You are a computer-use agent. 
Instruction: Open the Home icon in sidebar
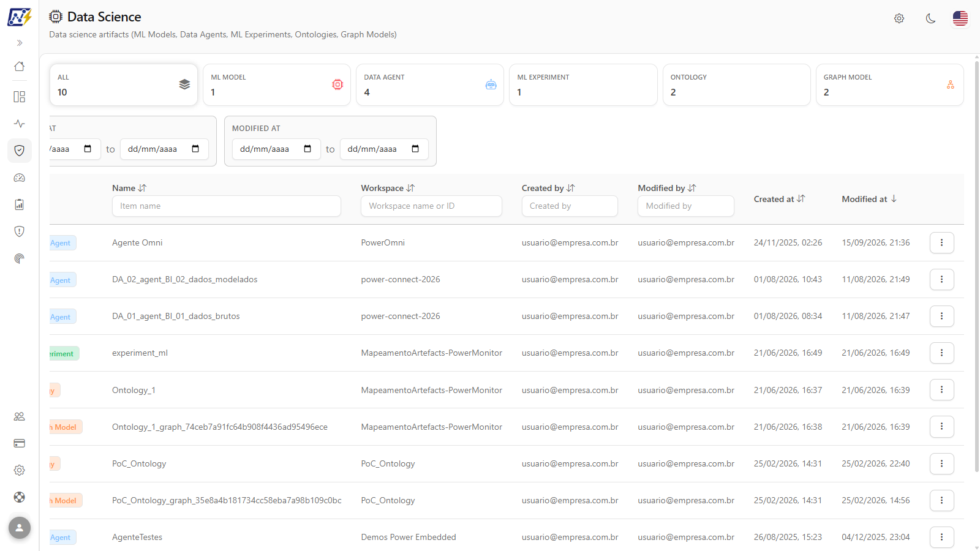click(20, 66)
